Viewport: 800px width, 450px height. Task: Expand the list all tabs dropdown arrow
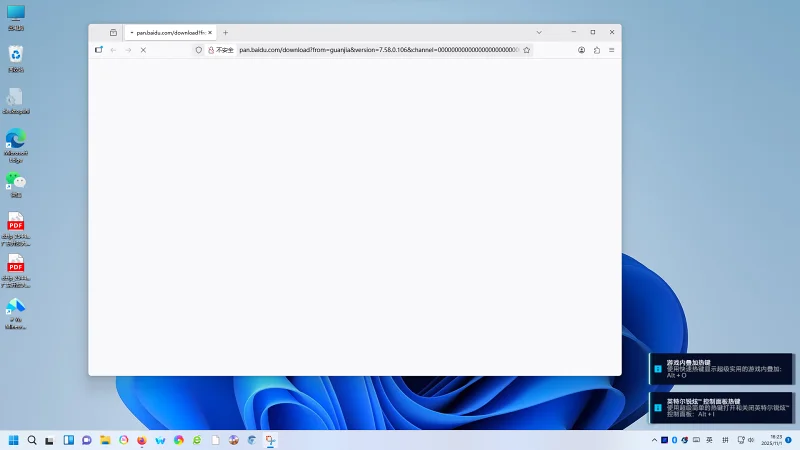[539, 32]
